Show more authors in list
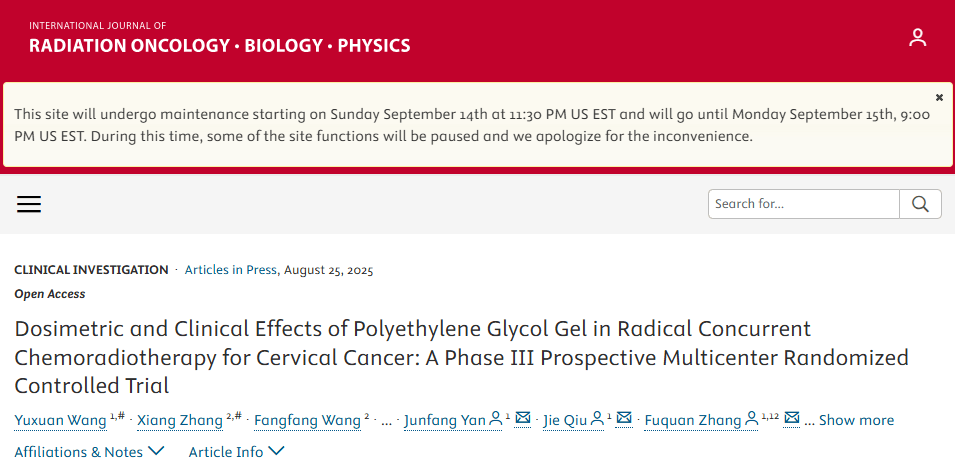This screenshot has height=464, width=955. 856,420
